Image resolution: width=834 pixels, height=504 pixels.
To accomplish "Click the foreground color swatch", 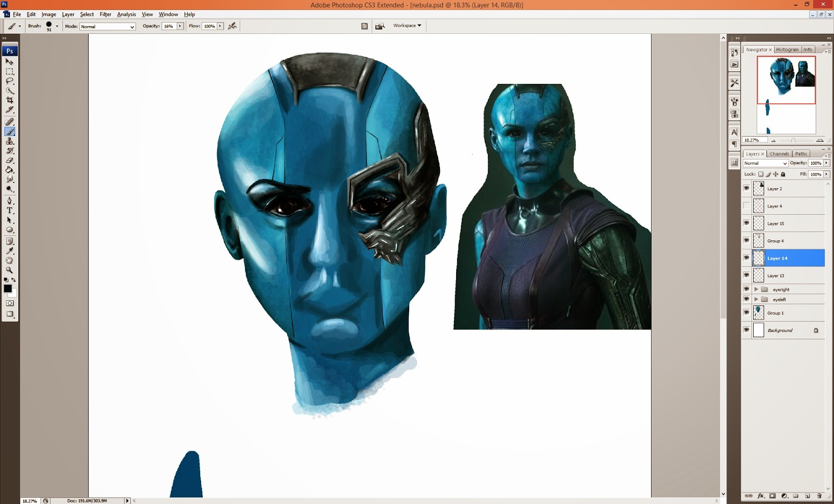I will click(7, 288).
